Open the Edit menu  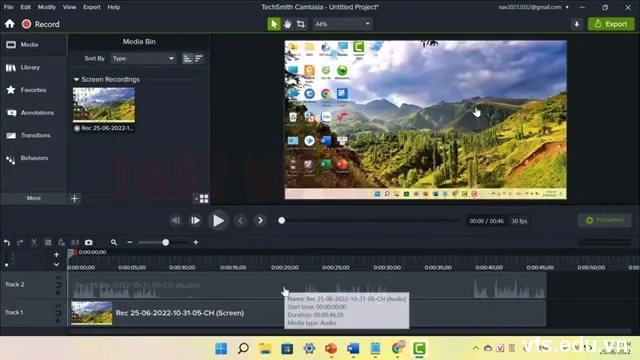click(25, 7)
